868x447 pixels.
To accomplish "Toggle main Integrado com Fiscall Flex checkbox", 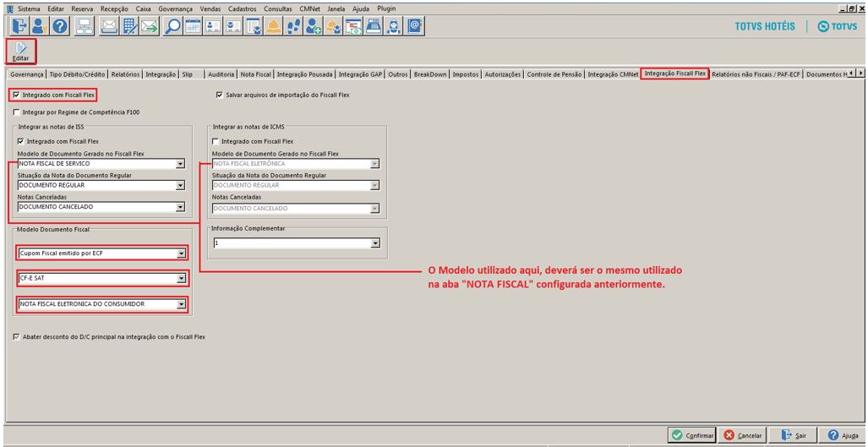I will point(16,95).
